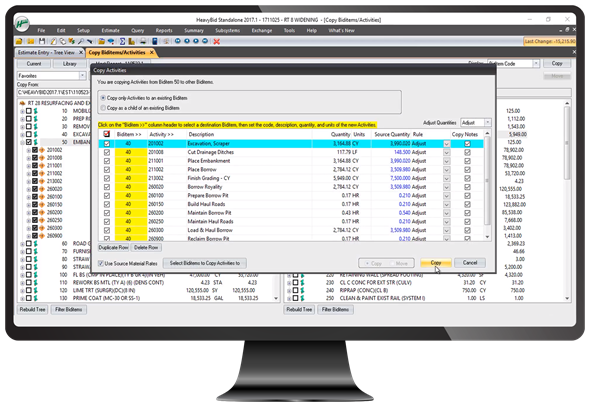Click the floppy disk save icon
590x407 pixels.
(x=42, y=41)
